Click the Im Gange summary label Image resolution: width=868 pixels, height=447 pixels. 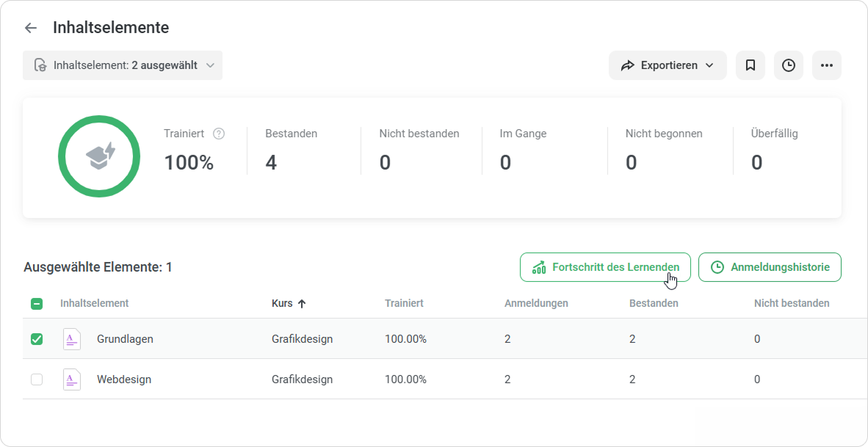click(x=523, y=134)
